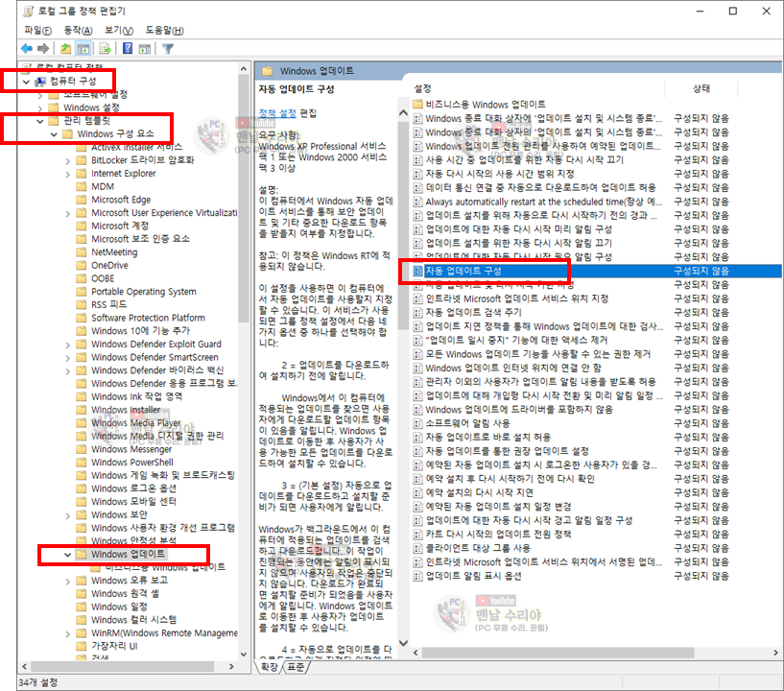Open the 동작(A) menu
Image resolution: width=784 pixels, height=691 pixels.
(78, 30)
